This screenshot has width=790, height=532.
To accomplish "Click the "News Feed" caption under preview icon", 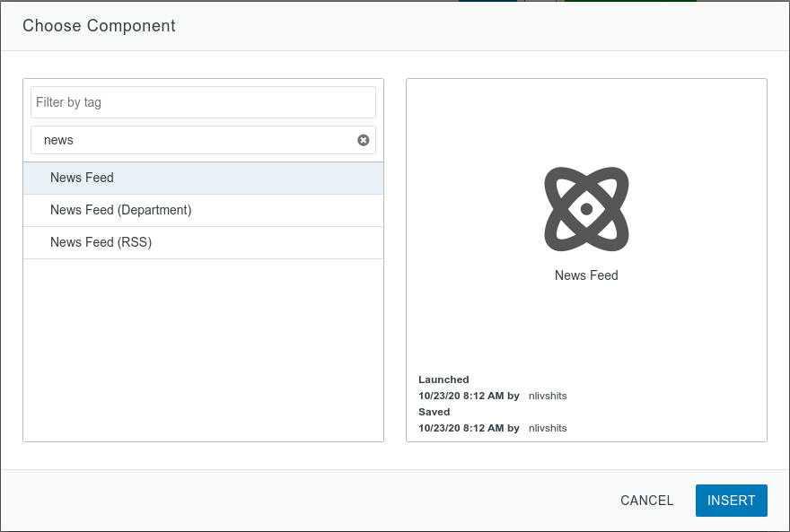I will [x=586, y=275].
